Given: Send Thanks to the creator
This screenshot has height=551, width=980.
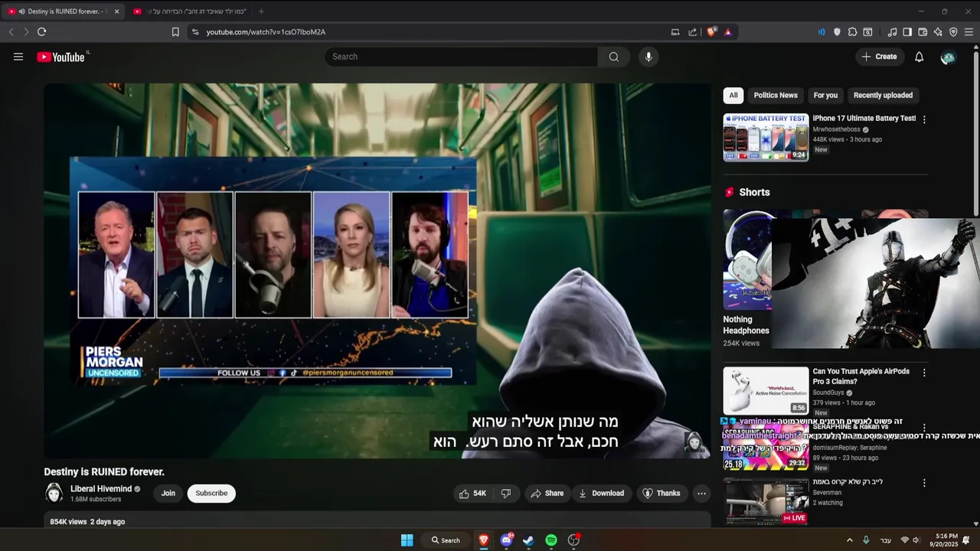Looking at the screenshot, I should pos(661,494).
